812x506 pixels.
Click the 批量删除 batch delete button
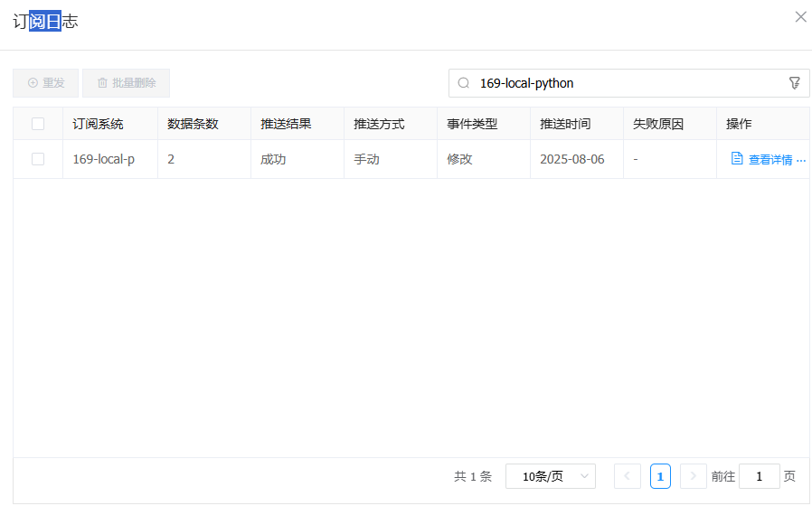tap(127, 83)
